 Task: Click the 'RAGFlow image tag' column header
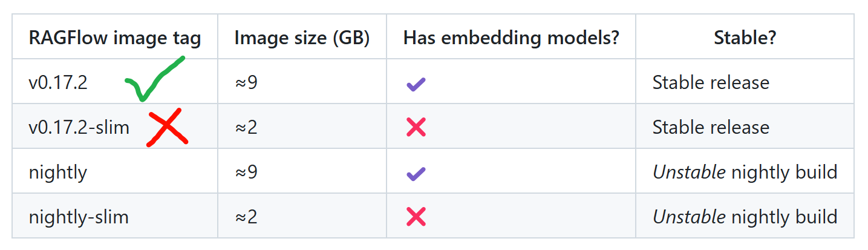pos(115,38)
